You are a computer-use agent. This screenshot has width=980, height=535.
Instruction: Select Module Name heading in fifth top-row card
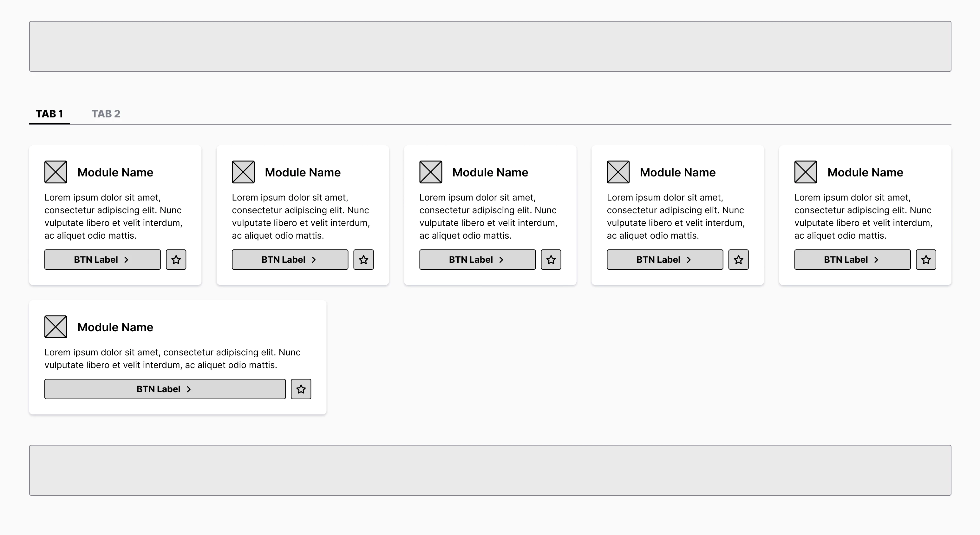tap(866, 172)
